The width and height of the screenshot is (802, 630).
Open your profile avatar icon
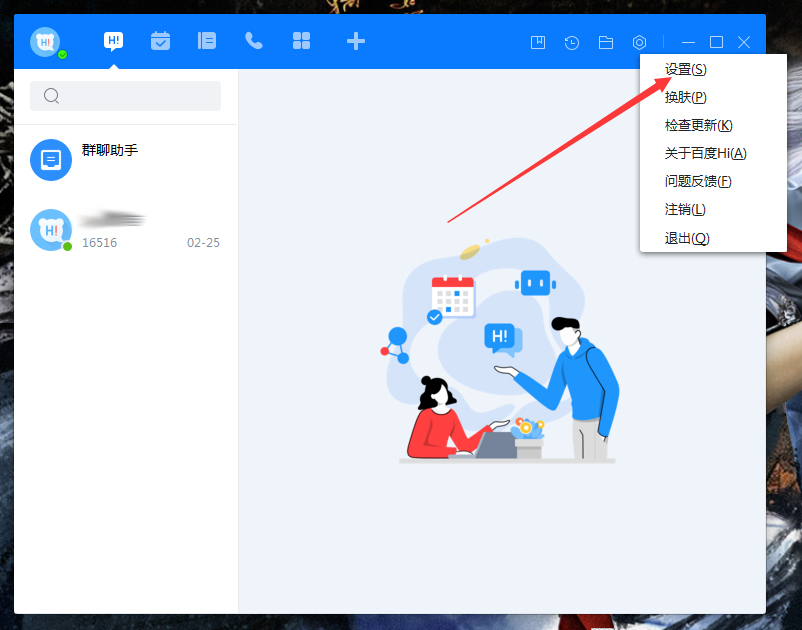point(45,41)
